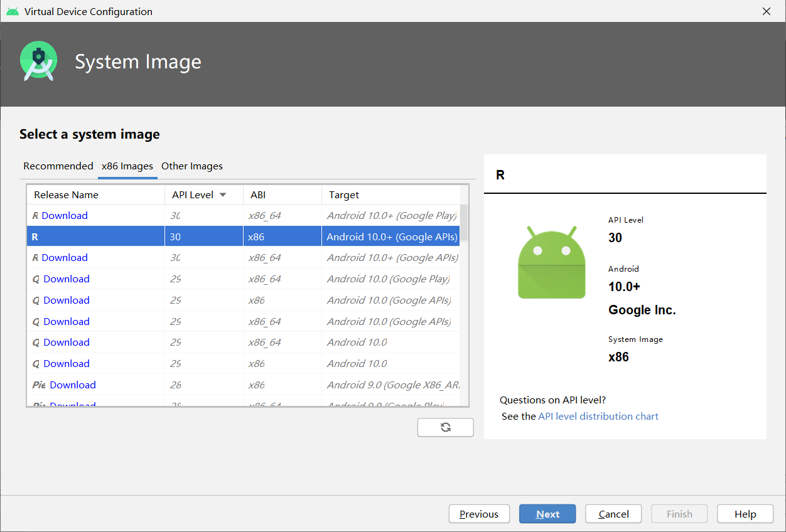
Task: Click the Android Studio logo in header
Action: [39, 61]
